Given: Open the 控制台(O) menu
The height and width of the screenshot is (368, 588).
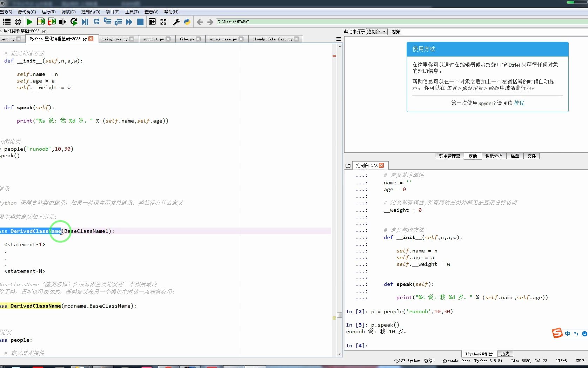Looking at the screenshot, I should click(91, 12).
